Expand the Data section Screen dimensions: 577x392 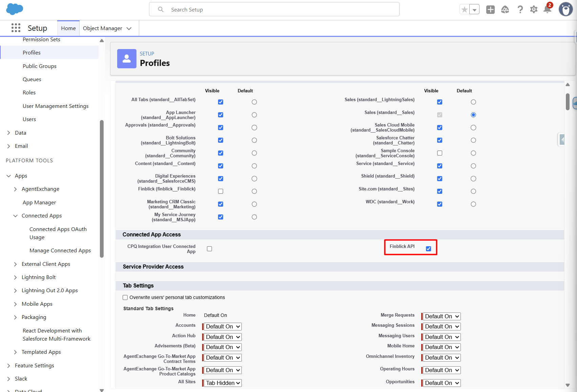[x=8, y=133]
